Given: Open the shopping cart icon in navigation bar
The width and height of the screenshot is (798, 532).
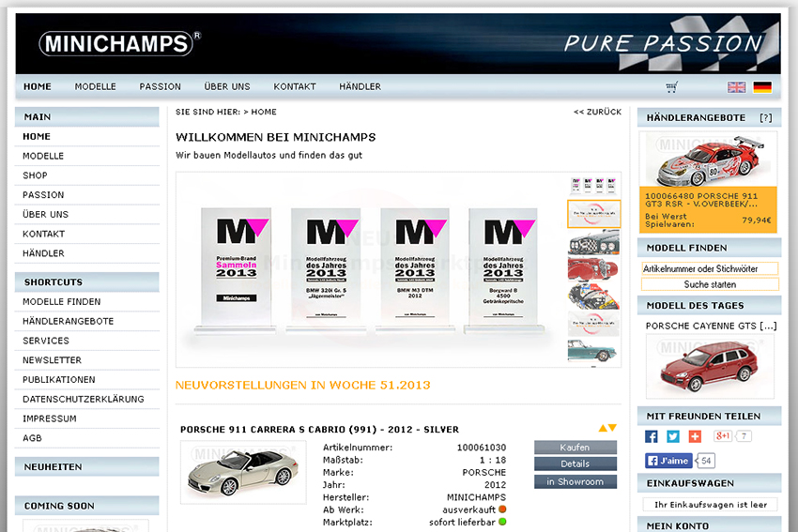Looking at the screenshot, I should pyautogui.click(x=672, y=87).
